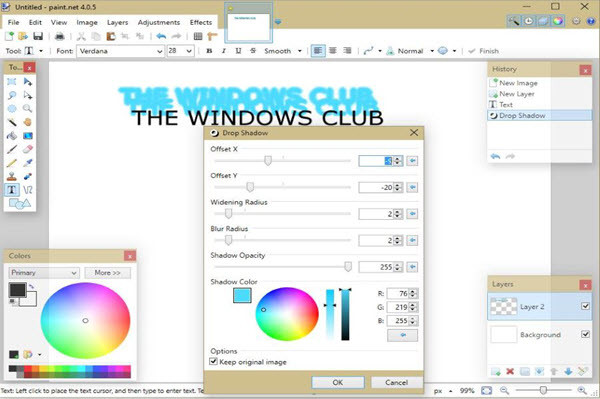Viewport: 600px width, 399px height.
Task: Select the Magic Wand tool
Action: click(12, 122)
